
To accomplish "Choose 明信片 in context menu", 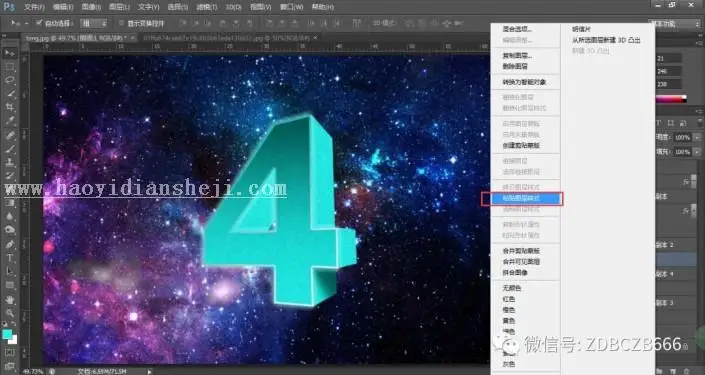I will tap(581, 29).
